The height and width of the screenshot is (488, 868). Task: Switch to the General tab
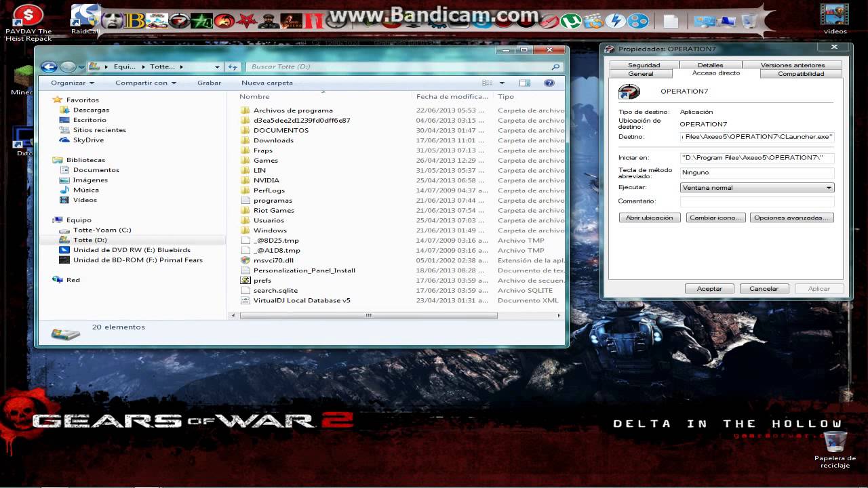coord(641,74)
